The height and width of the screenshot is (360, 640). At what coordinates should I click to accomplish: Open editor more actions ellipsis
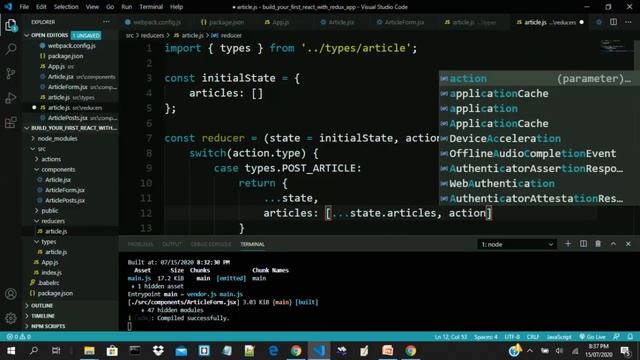click(x=628, y=22)
